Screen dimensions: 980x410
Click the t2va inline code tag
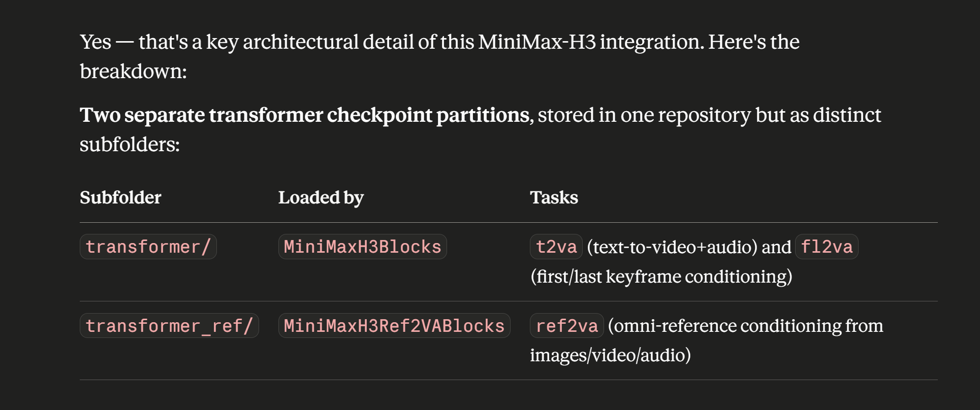(x=556, y=247)
